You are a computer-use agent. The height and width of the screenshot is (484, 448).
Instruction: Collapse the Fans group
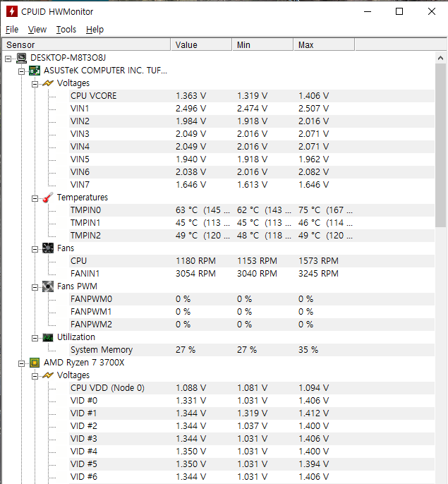click(x=35, y=249)
